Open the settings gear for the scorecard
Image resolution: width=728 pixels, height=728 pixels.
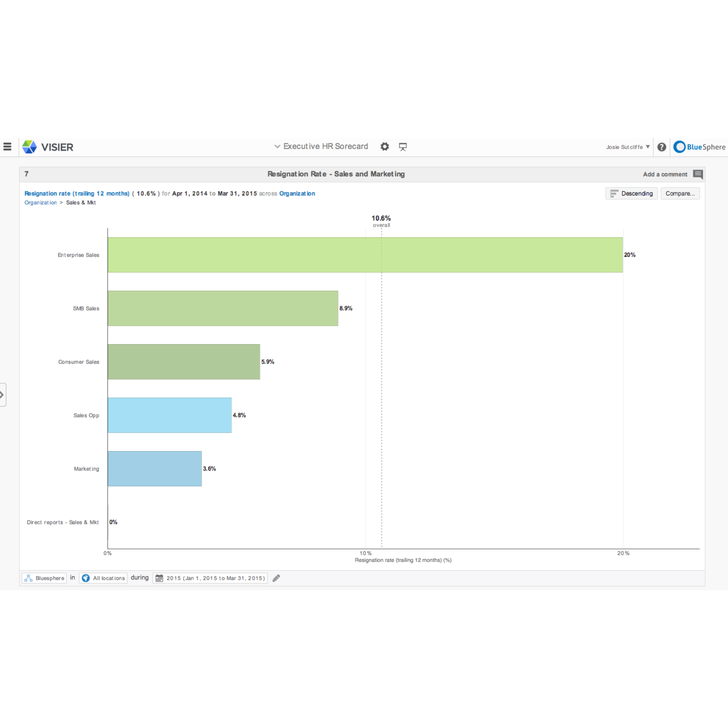tap(384, 146)
